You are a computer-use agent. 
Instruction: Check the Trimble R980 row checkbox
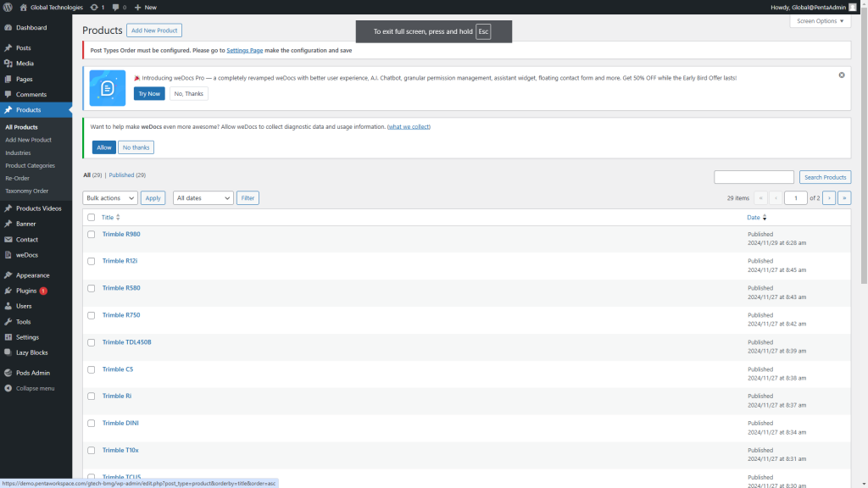tap(92, 235)
